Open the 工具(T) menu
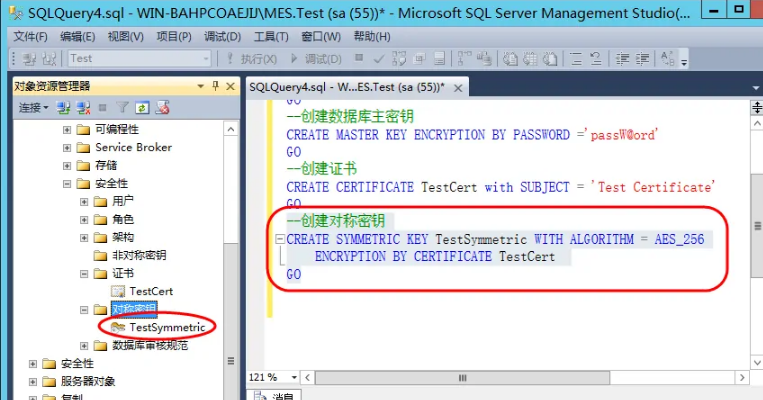This screenshot has width=763, height=400. tap(271, 36)
